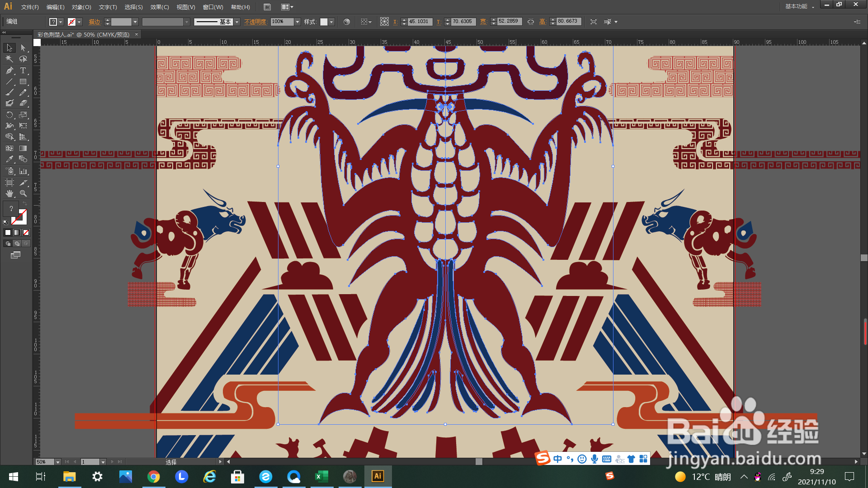Open the 文字(T) menu
The image size is (868, 488).
(x=108, y=7)
